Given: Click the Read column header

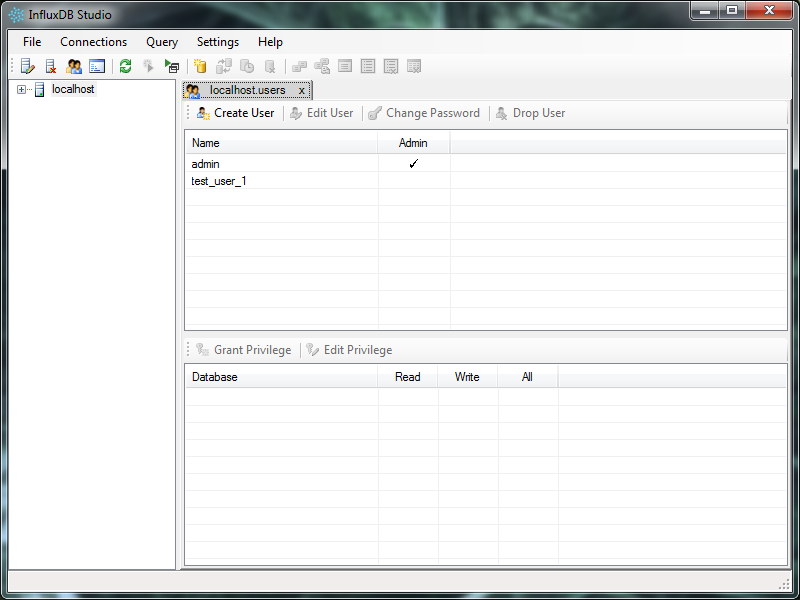Looking at the screenshot, I should pyautogui.click(x=408, y=377).
